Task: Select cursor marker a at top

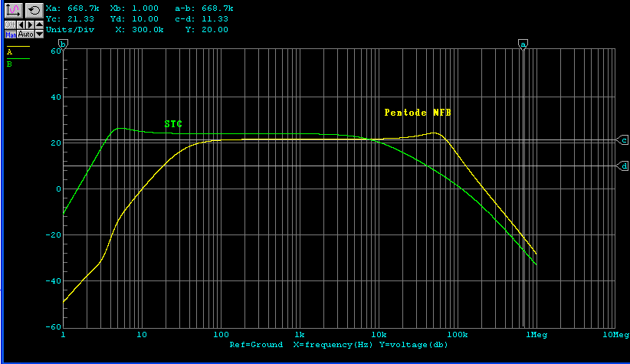Action: pyautogui.click(x=523, y=44)
